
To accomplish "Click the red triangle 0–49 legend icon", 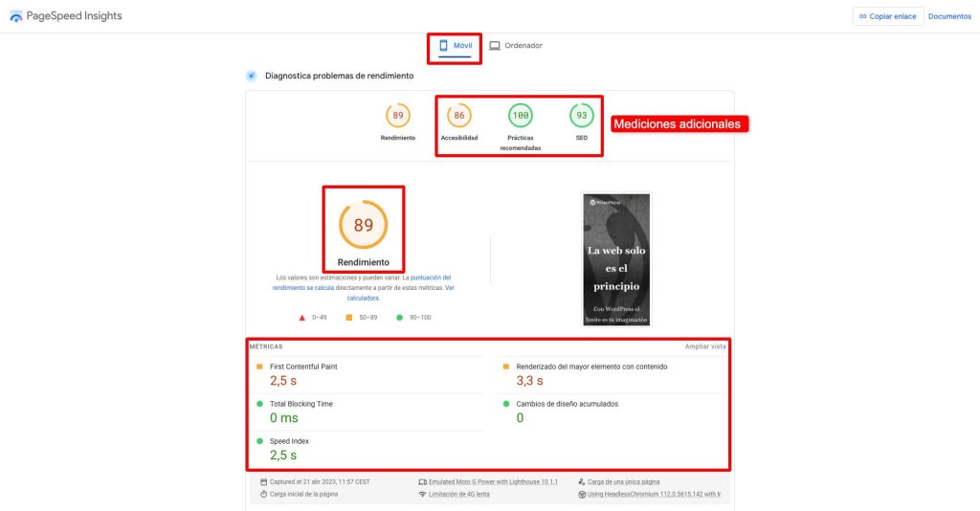I will coord(301,318).
